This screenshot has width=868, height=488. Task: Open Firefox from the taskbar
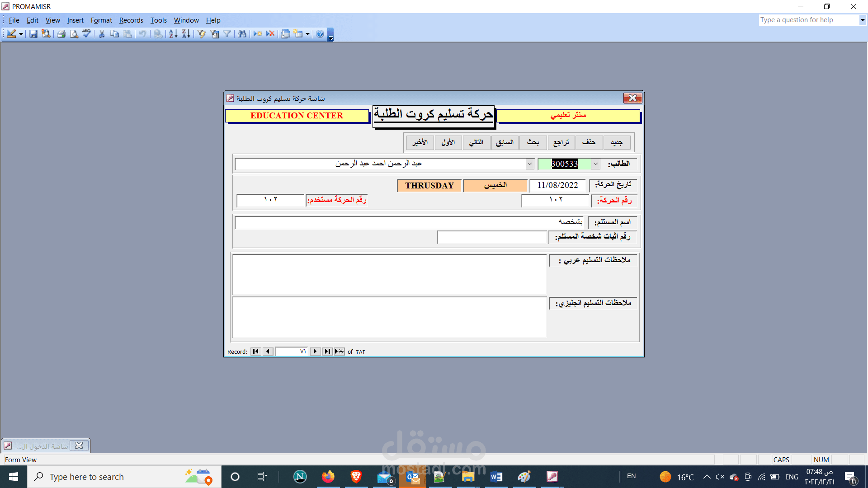[328, 477]
